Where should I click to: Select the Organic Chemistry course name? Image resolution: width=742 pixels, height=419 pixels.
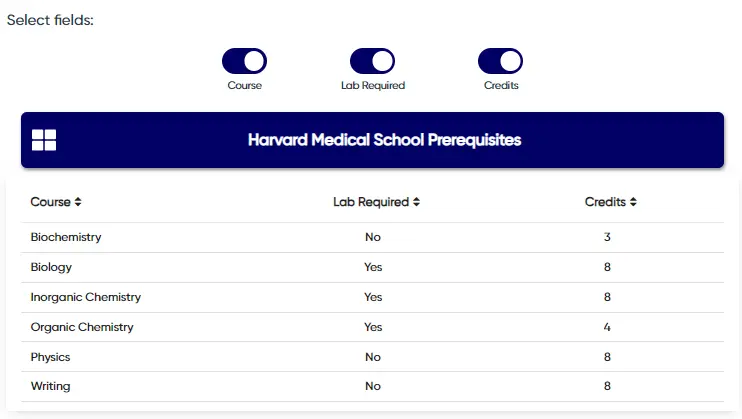pos(82,328)
